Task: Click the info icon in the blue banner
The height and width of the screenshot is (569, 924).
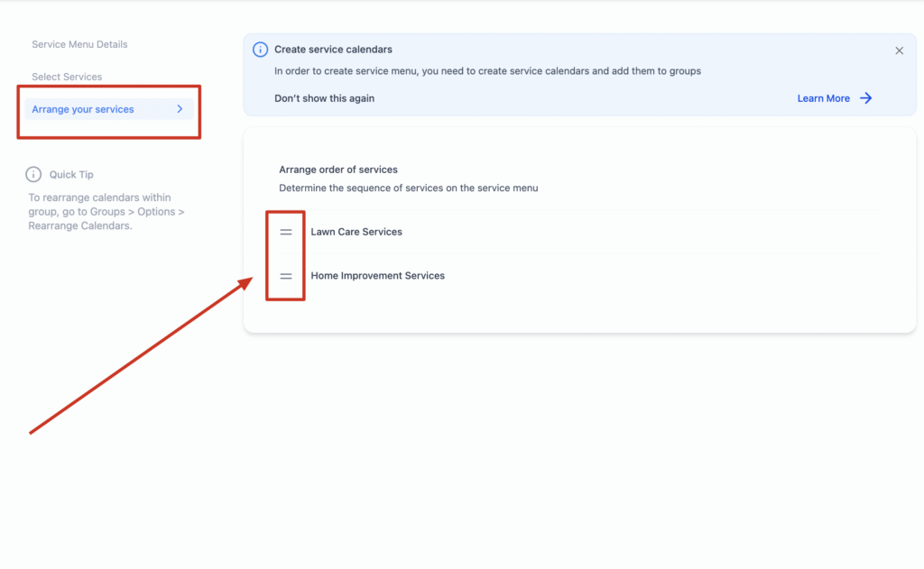Action: pos(260,50)
